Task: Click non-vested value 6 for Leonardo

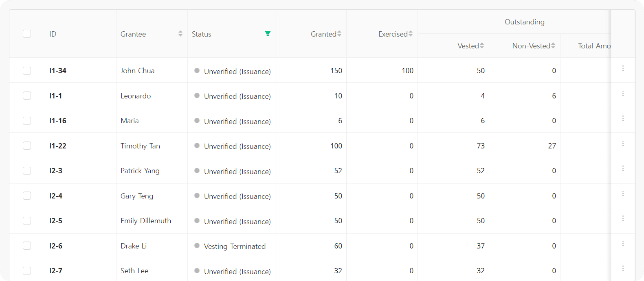Action: 554,96
